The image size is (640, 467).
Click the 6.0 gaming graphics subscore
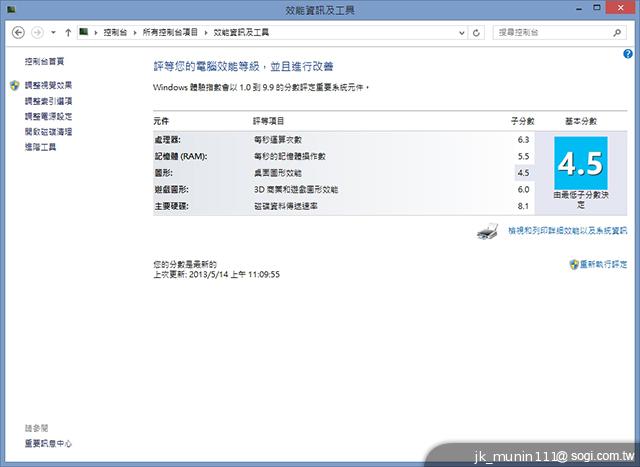coord(523,190)
